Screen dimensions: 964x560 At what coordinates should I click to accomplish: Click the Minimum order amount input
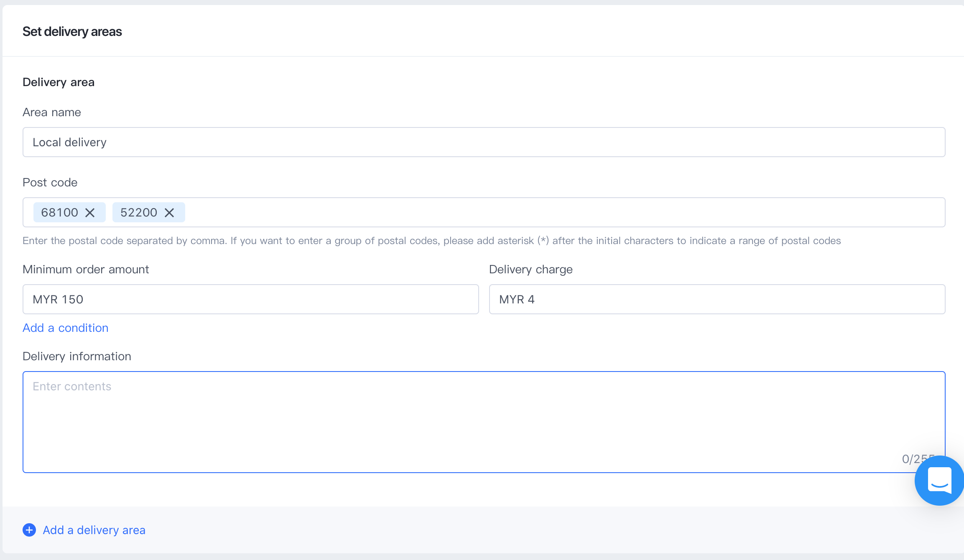[x=250, y=299]
